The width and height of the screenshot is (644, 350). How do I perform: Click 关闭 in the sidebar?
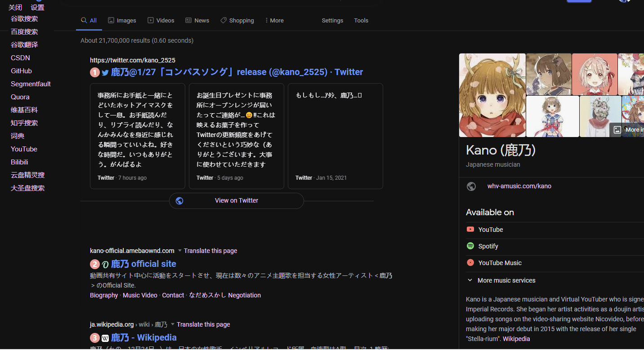[15, 8]
